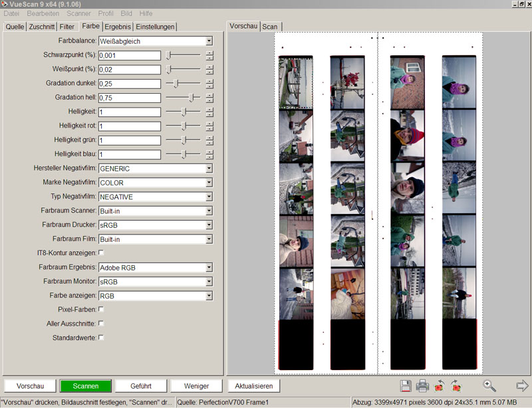Click the zoom in magnifier icon

pyautogui.click(x=489, y=385)
